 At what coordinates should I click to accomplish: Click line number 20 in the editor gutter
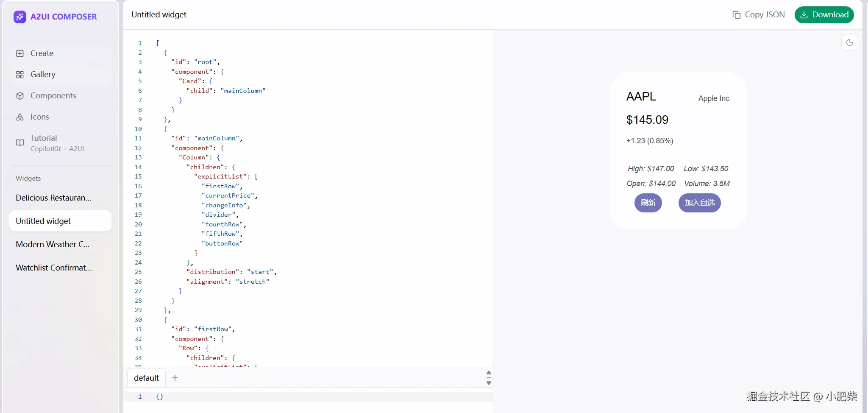(138, 224)
